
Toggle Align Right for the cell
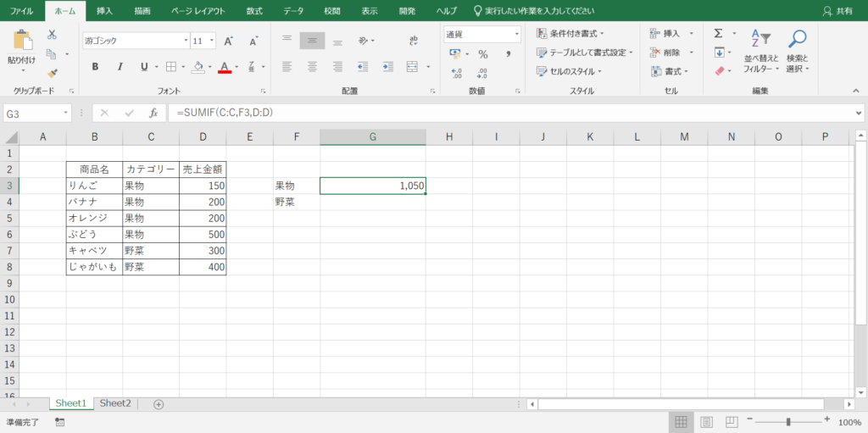click(x=337, y=66)
